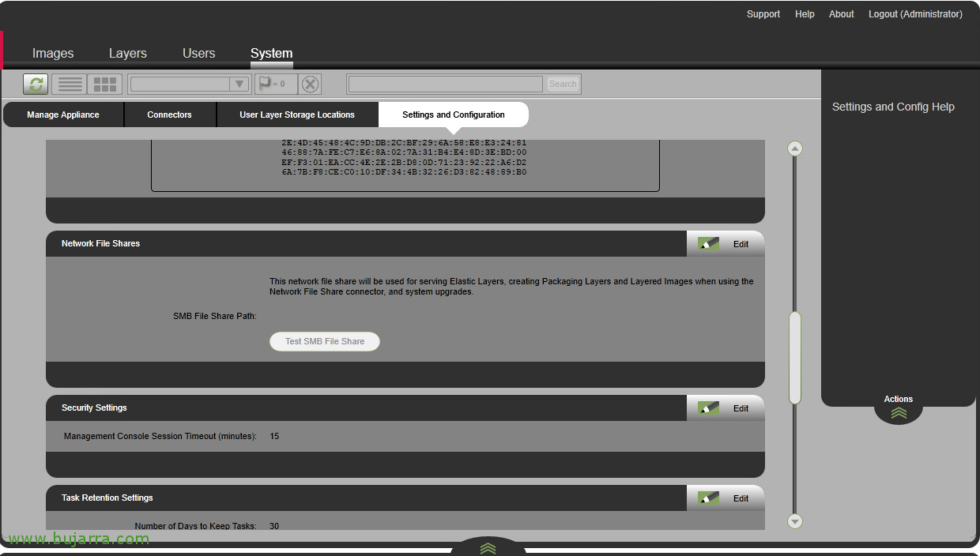Open the Help link

805,14
